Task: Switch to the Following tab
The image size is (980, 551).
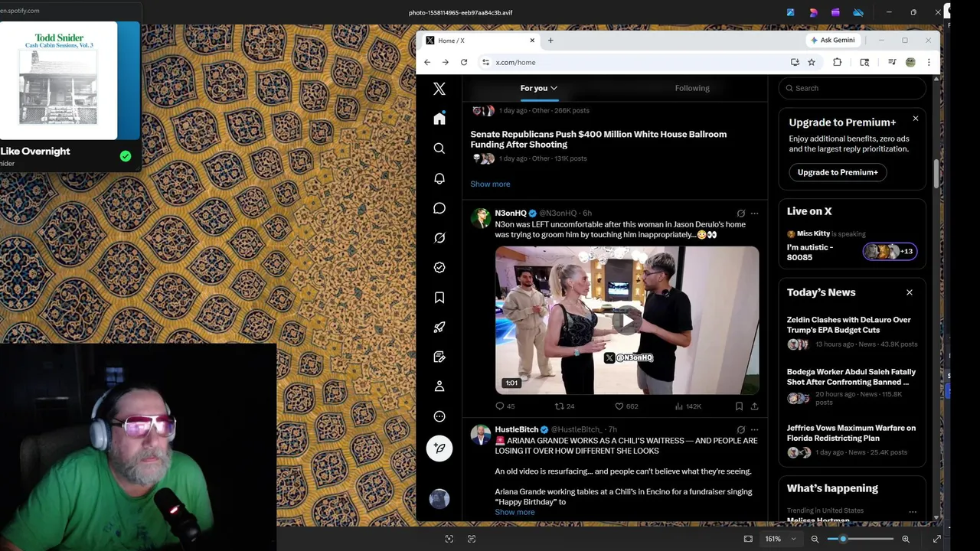Action: coord(692,88)
